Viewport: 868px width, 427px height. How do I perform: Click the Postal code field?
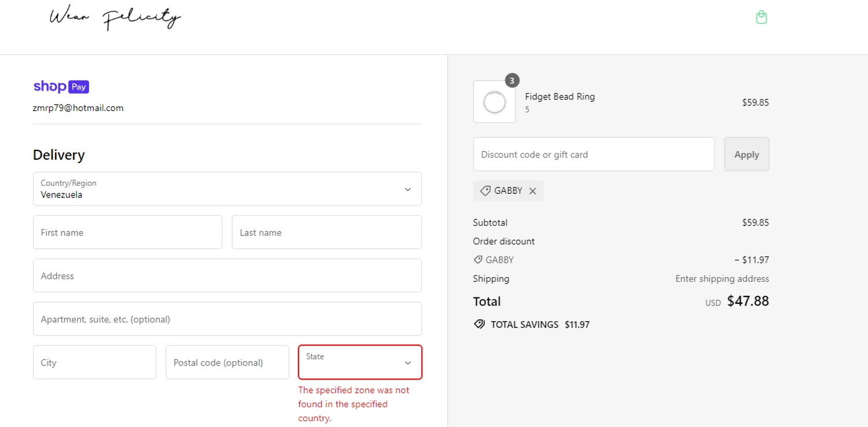pyautogui.click(x=227, y=362)
